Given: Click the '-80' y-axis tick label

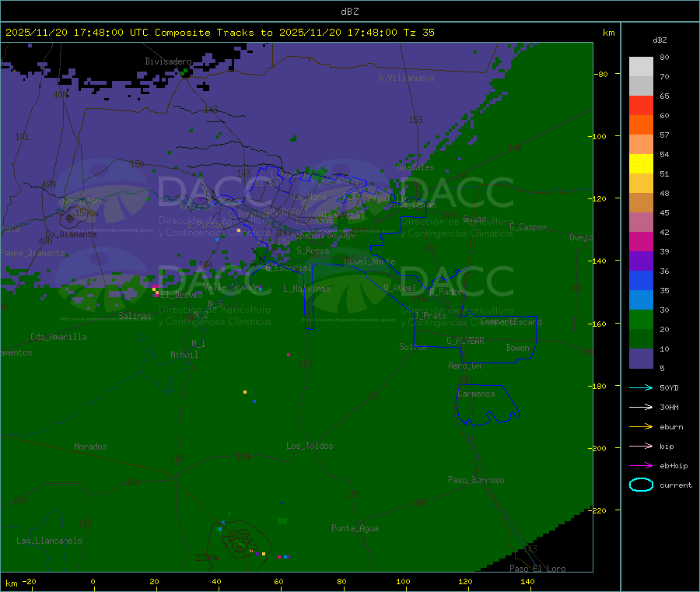Looking at the screenshot, I should pyautogui.click(x=601, y=74).
